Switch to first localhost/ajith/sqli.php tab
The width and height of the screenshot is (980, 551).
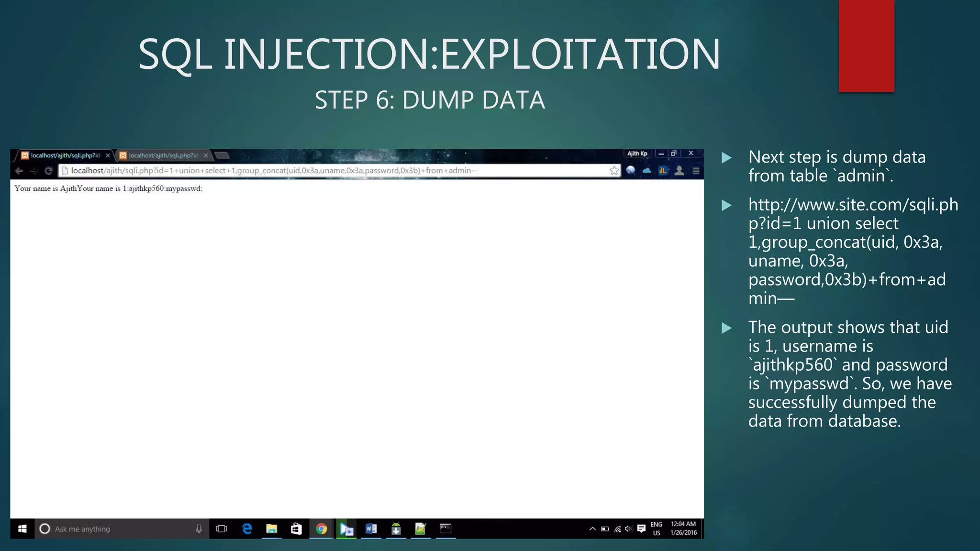click(x=66, y=155)
